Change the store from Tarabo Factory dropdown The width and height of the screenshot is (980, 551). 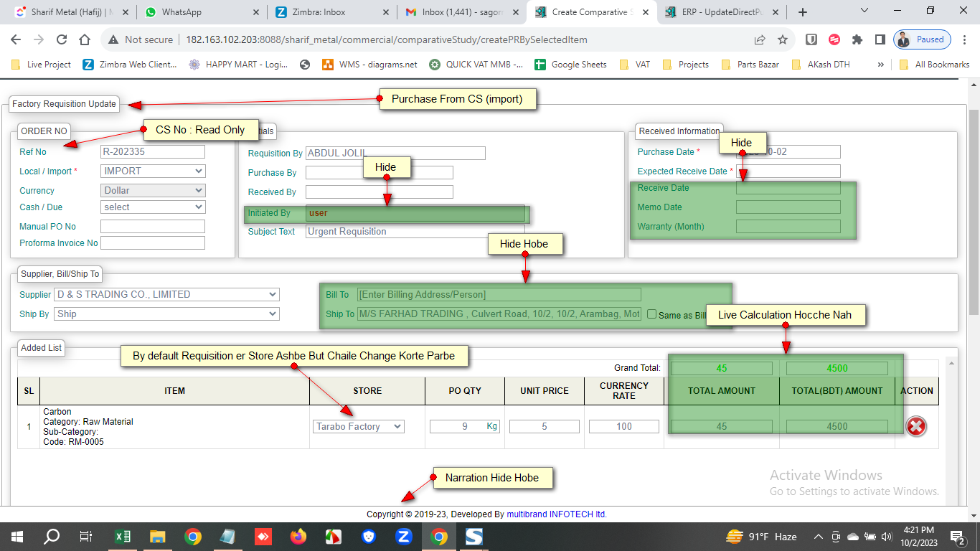(358, 427)
